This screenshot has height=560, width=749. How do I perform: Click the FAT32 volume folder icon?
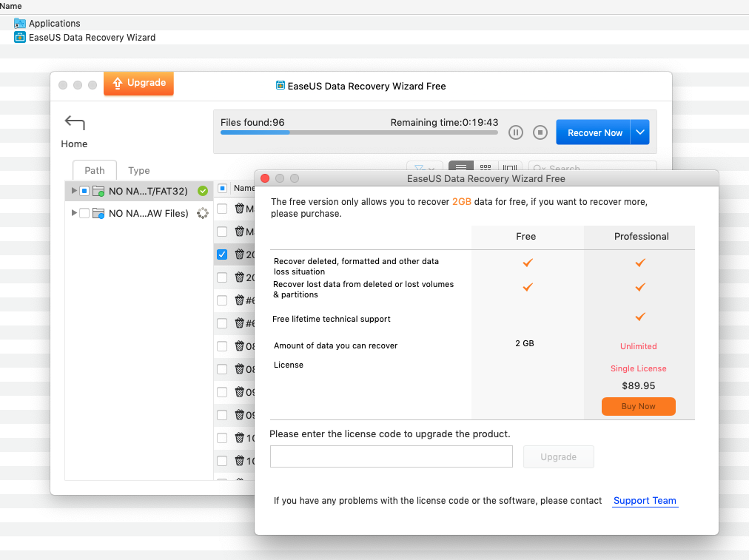(98, 191)
